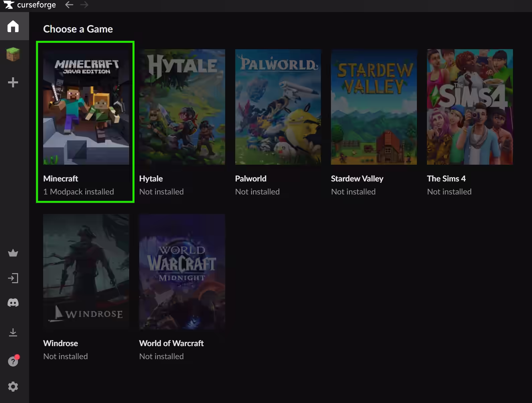This screenshot has width=532, height=403.
Task: Select the Hytale game cover
Action: pos(182,107)
